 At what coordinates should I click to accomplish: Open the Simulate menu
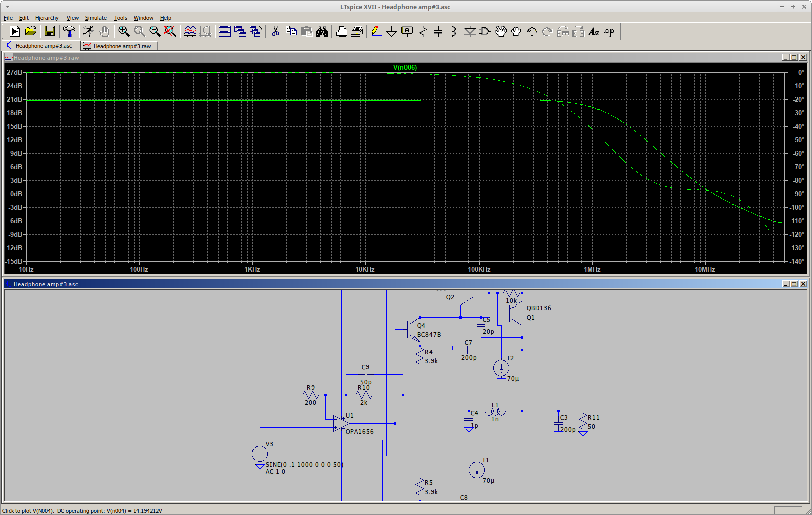96,18
